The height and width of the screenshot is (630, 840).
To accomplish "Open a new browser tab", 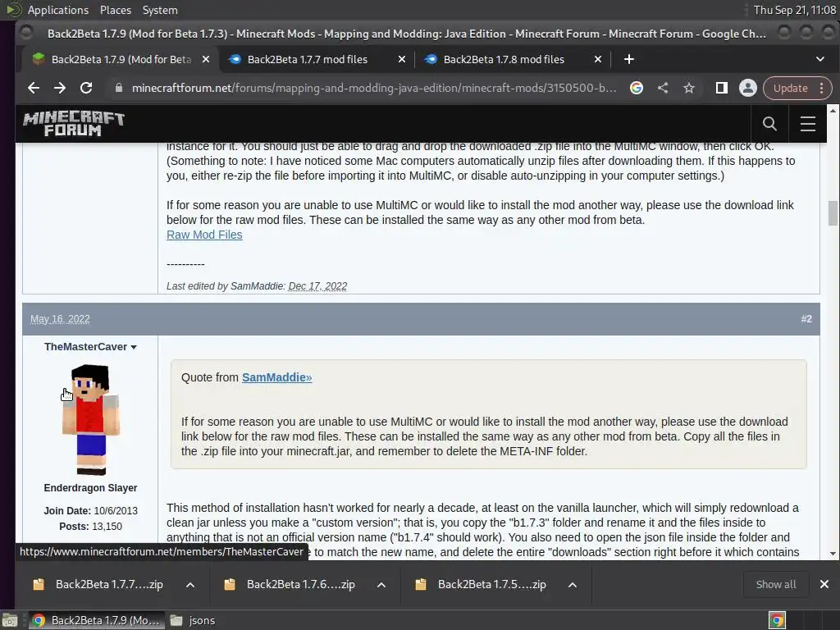I will pos(629,59).
